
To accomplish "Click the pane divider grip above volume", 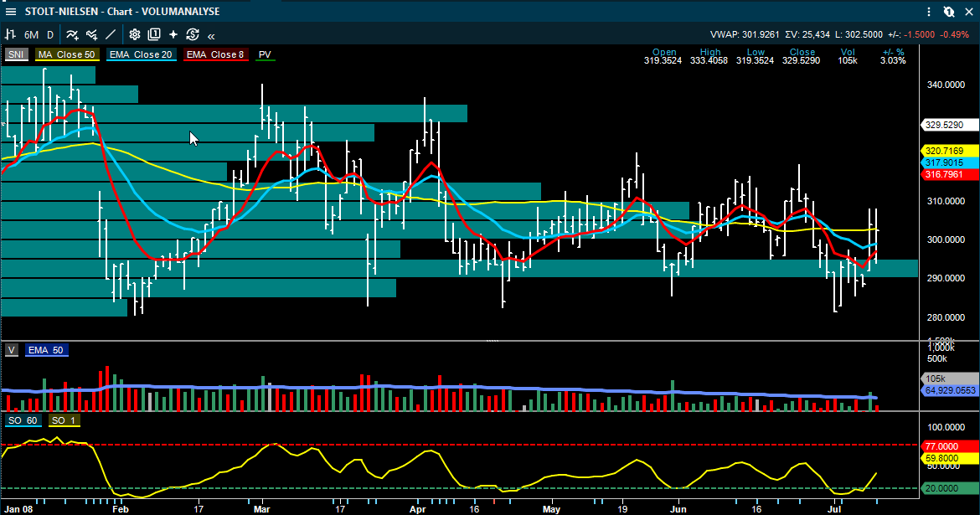I will tap(492, 341).
